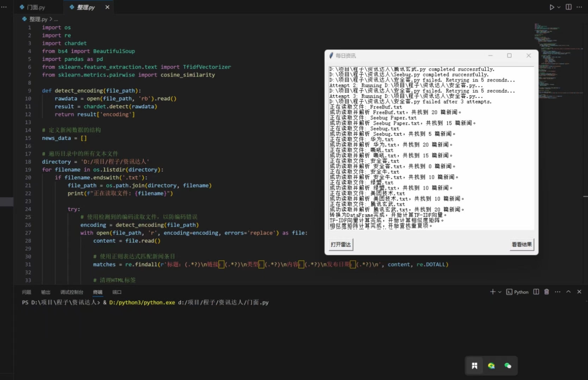Open the 调试控制台 panel tab

72,292
